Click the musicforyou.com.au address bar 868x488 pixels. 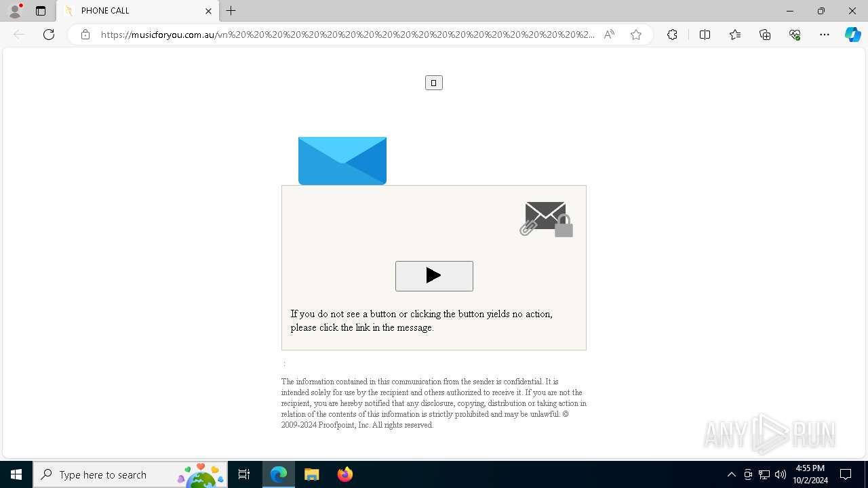(x=348, y=35)
